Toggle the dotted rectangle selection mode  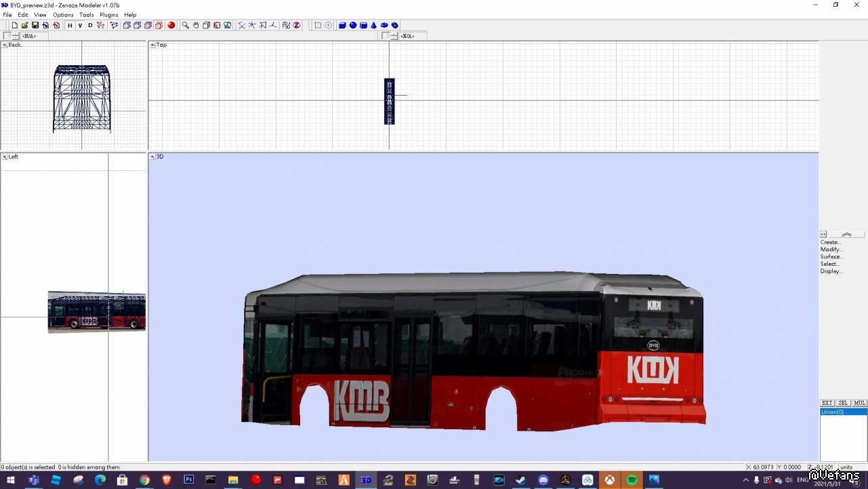pos(317,25)
